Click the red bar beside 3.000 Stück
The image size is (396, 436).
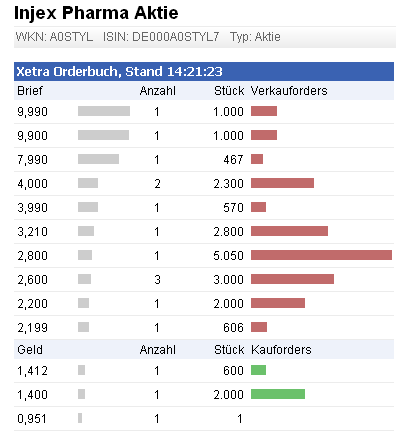[292, 279]
